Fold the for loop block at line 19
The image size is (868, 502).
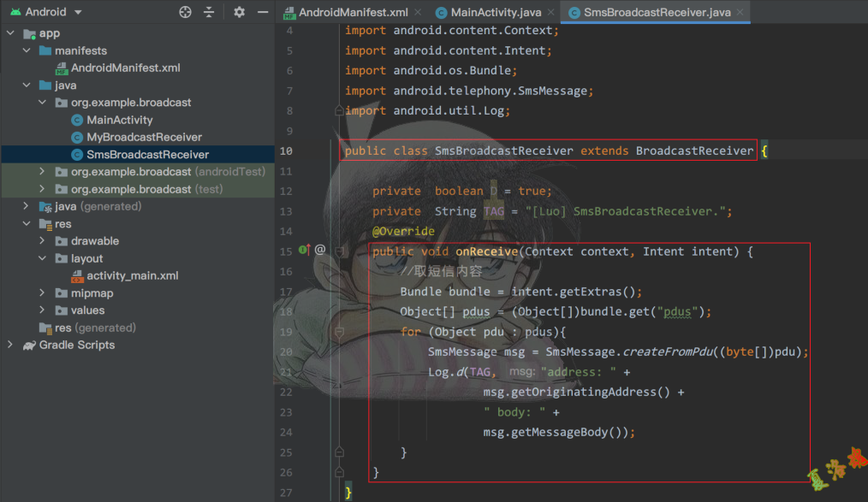[340, 331]
